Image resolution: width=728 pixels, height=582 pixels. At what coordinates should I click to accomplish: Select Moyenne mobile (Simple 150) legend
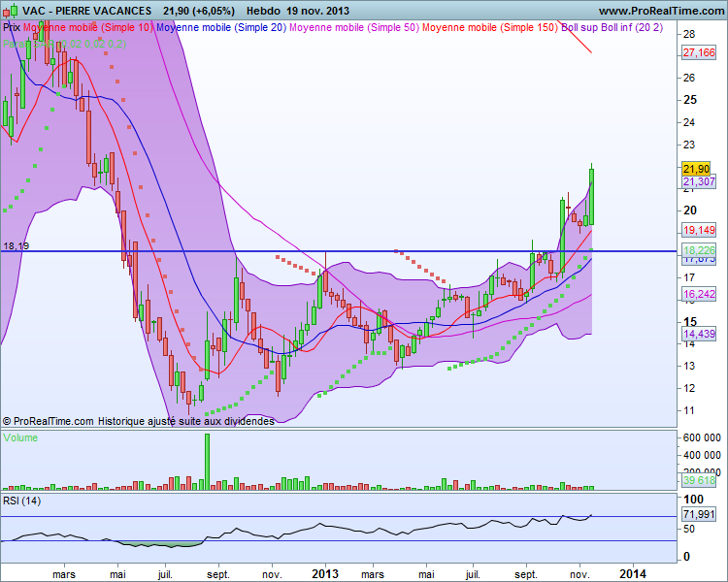[x=490, y=27]
